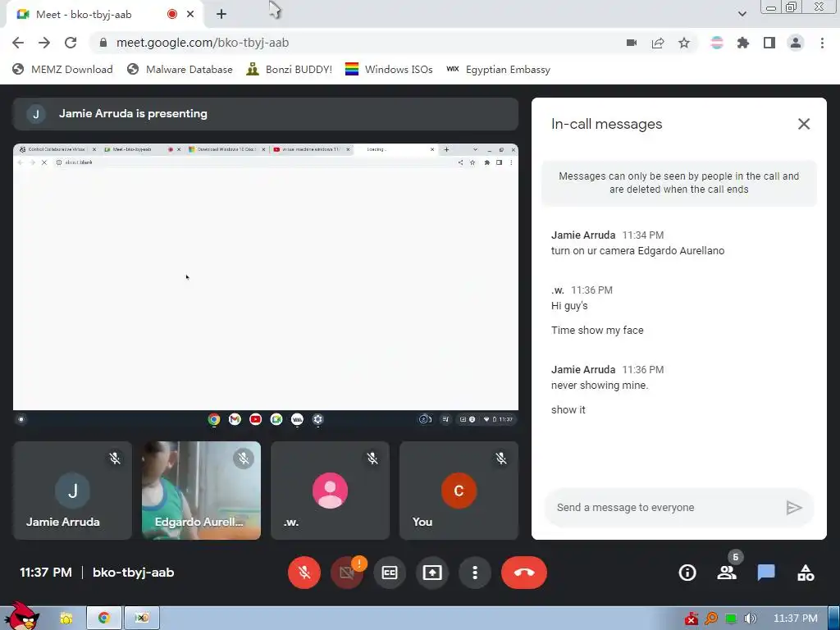840x630 pixels.
Task: Open Chrome extensions puzzle icon
Action: point(743,43)
